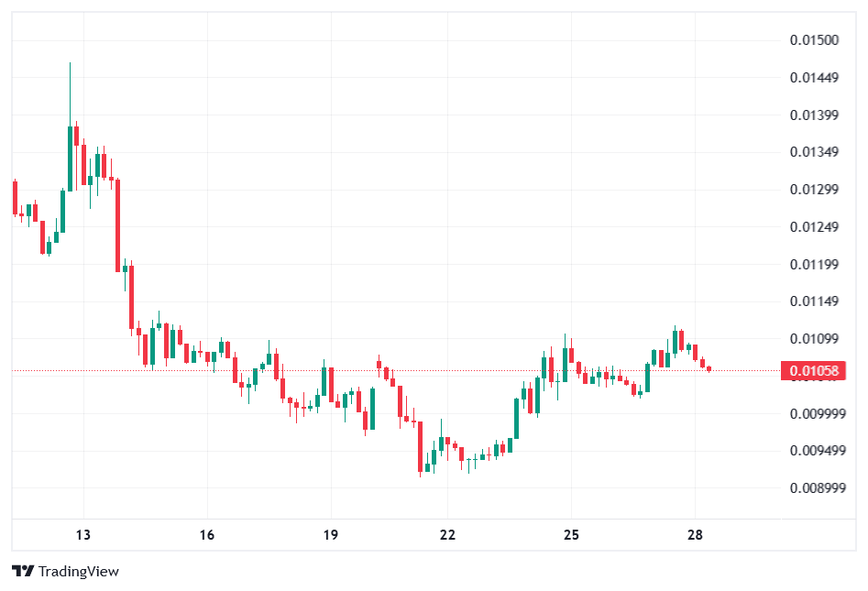The width and height of the screenshot is (868, 591).
Task: Click the TradingView logo icon
Action: (x=23, y=571)
